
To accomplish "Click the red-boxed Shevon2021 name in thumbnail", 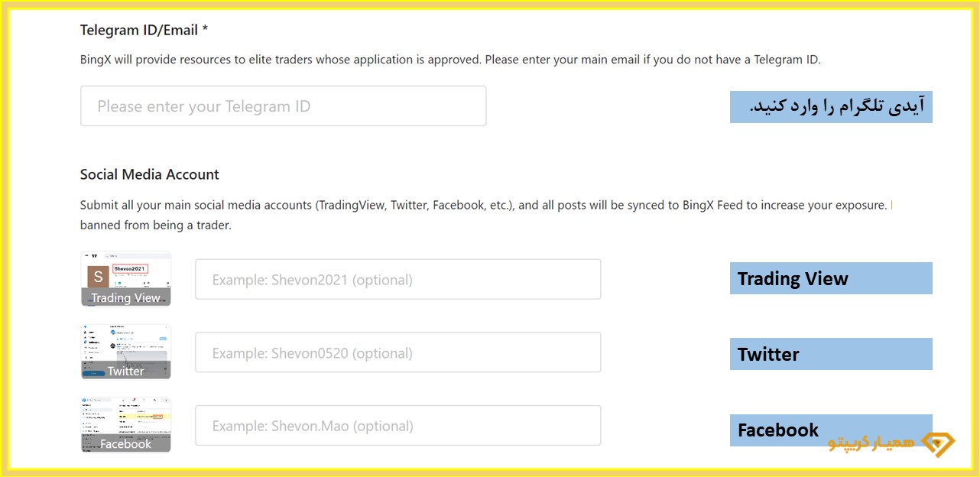I will coord(130,269).
